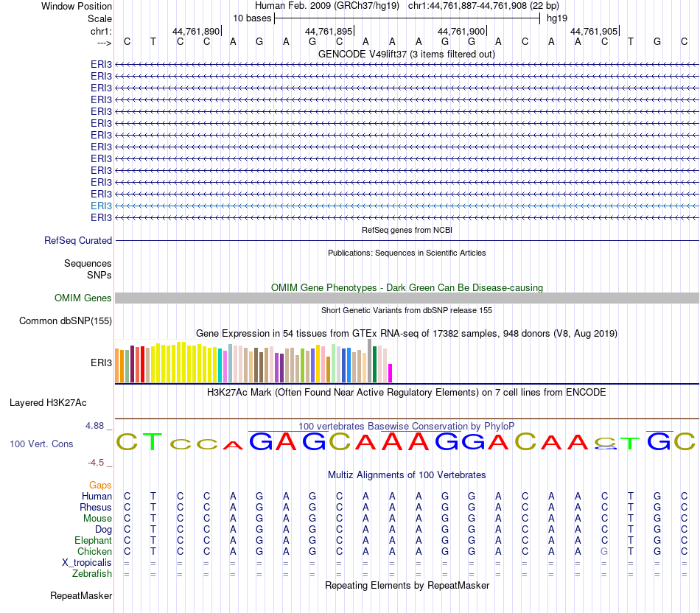Click the Elephant alignment row label
Screen dimensions: 700x613
[93, 540]
